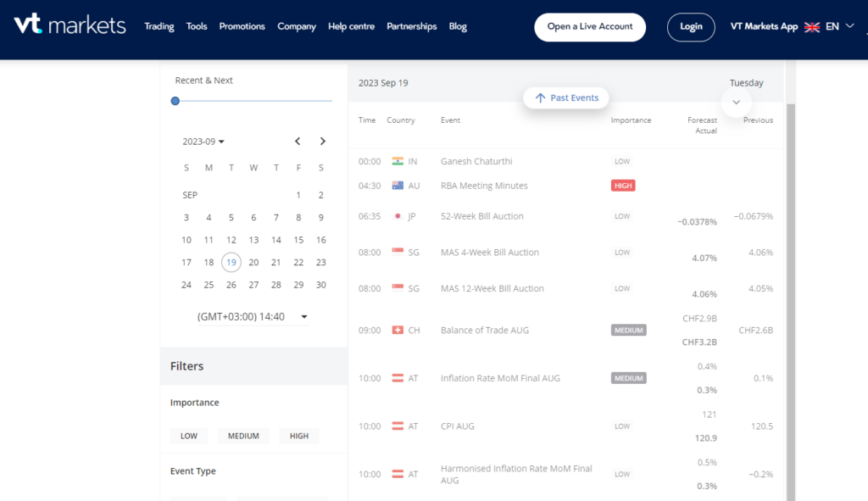Select September 20 in the calendar

[253, 263]
